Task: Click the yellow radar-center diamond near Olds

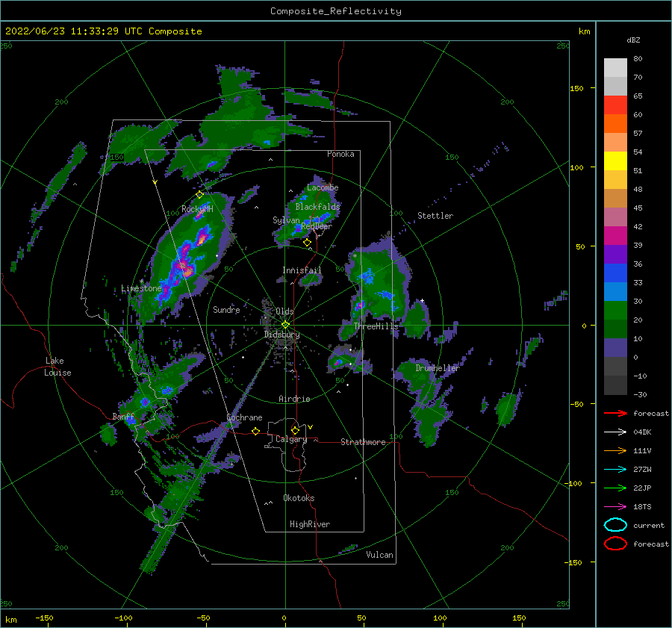Action: 285,325
